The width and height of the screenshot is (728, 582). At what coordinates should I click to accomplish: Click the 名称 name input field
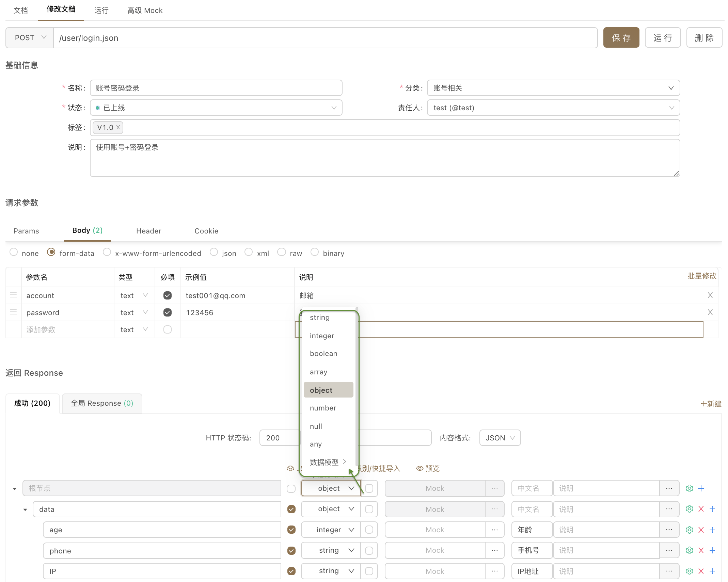tap(216, 88)
